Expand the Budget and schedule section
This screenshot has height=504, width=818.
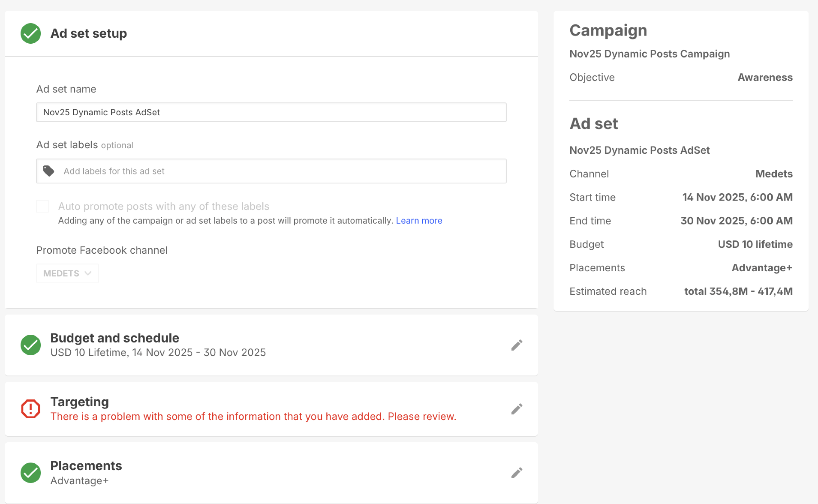click(x=114, y=338)
